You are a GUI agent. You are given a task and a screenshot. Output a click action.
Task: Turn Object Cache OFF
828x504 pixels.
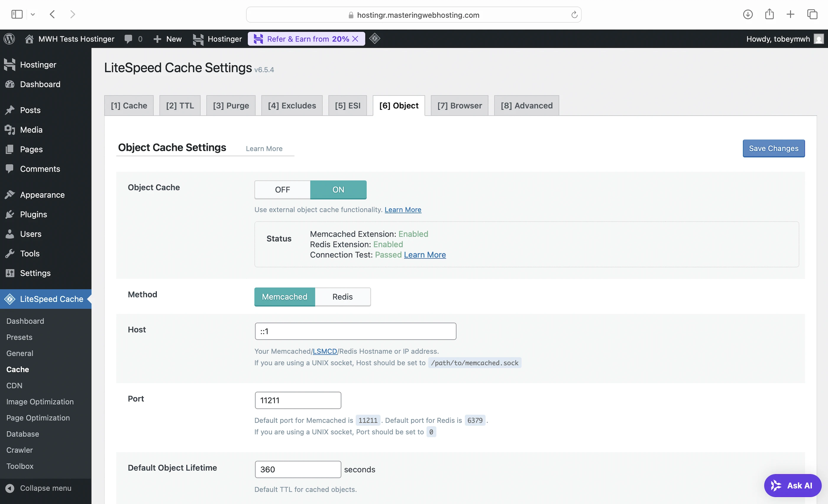tap(282, 190)
